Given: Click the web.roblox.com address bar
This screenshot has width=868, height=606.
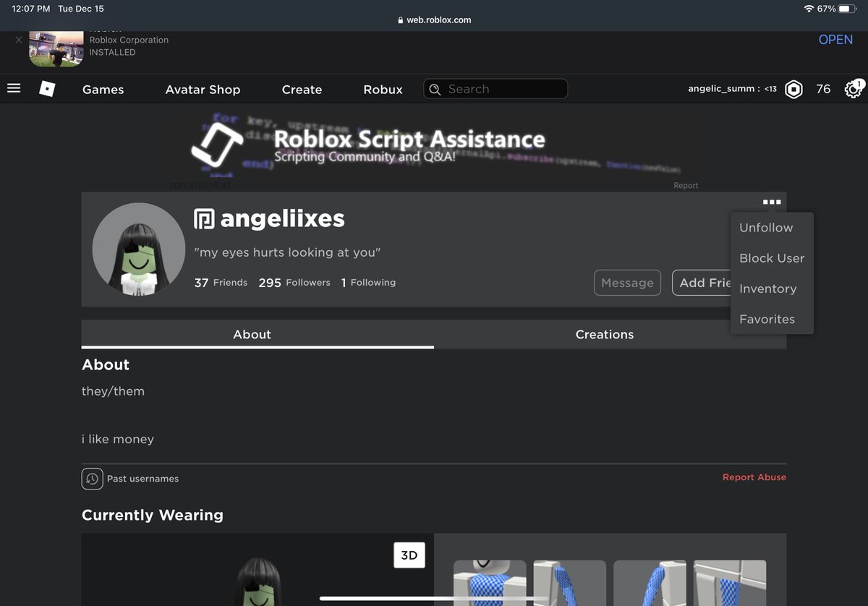Looking at the screenshot, I should (x=434, y=20).
